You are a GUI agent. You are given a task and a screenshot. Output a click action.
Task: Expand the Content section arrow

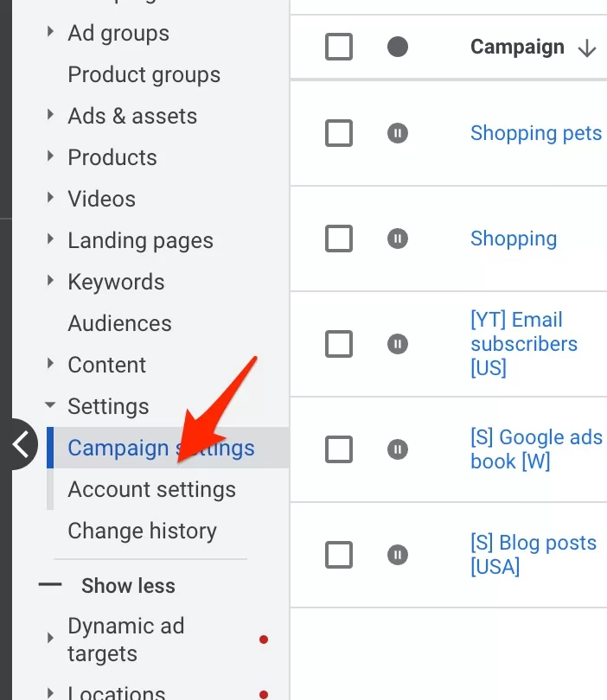(50, 363)
